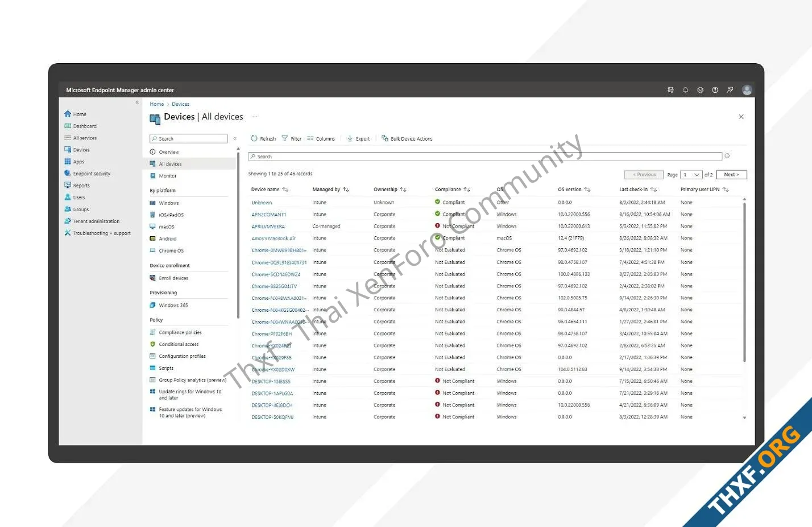Click the Previous page button

pos(644,175)
